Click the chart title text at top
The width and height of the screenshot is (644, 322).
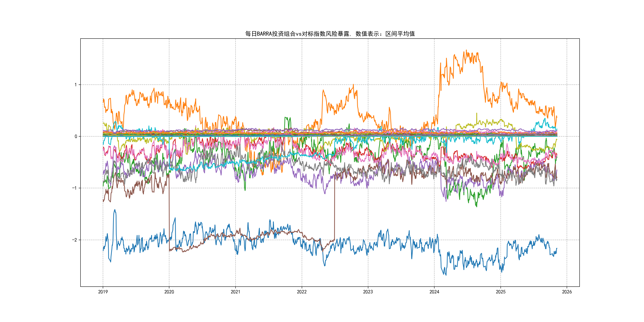click(x=330, y=34)
